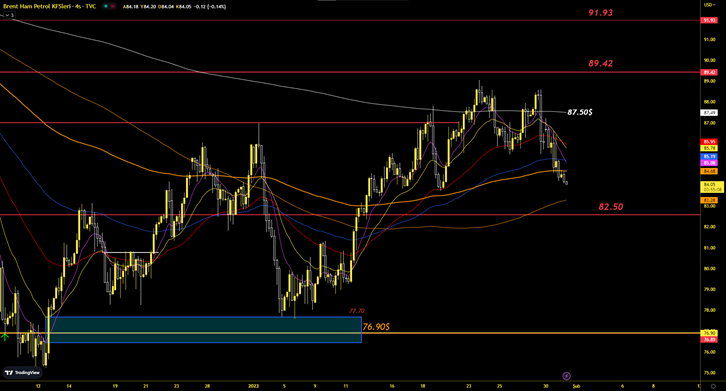Click the white 87.49 price label on scale
The width and height of the screenshot is (726, 391).
click(x=709, y=113)
